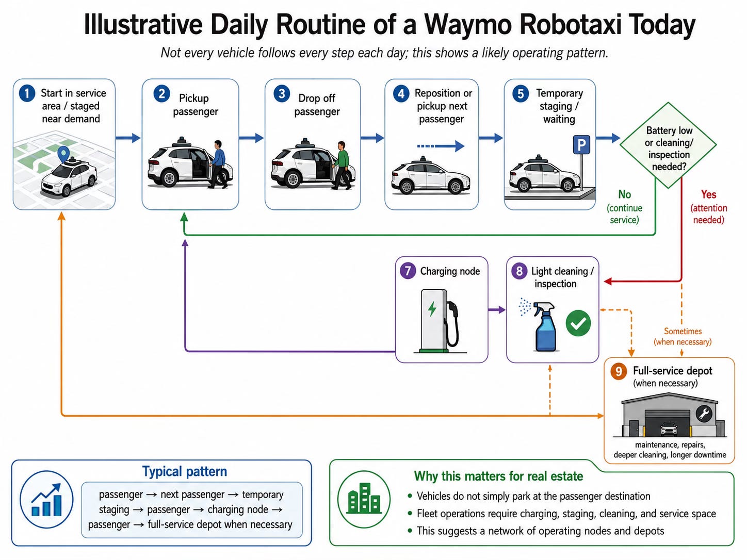This screenshot has height=560, width=747.
Task: Click the typical pattern sequence text box
Action: coord(192,509)
